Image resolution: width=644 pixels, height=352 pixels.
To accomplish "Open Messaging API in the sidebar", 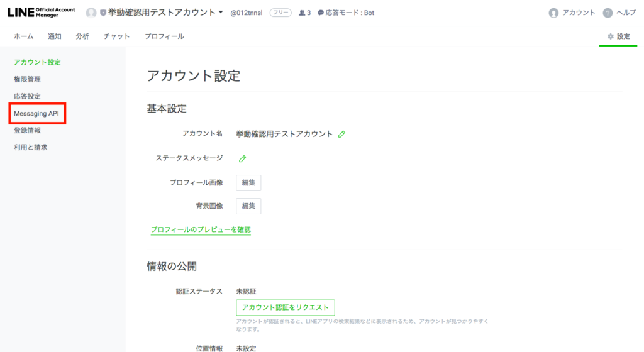I will [x=36, y=113].
